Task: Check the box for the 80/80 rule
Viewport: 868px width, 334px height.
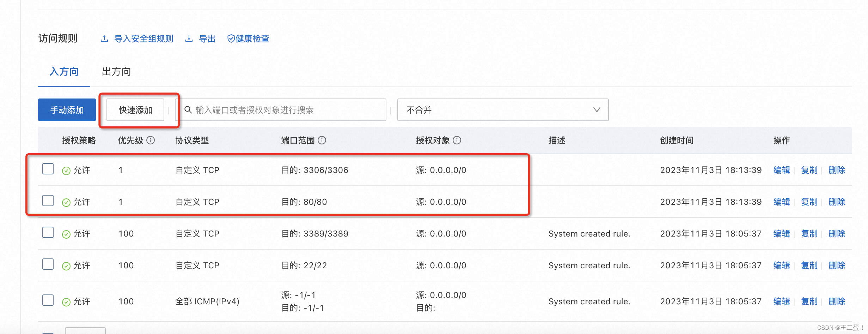Action: (x=48, y=201)
